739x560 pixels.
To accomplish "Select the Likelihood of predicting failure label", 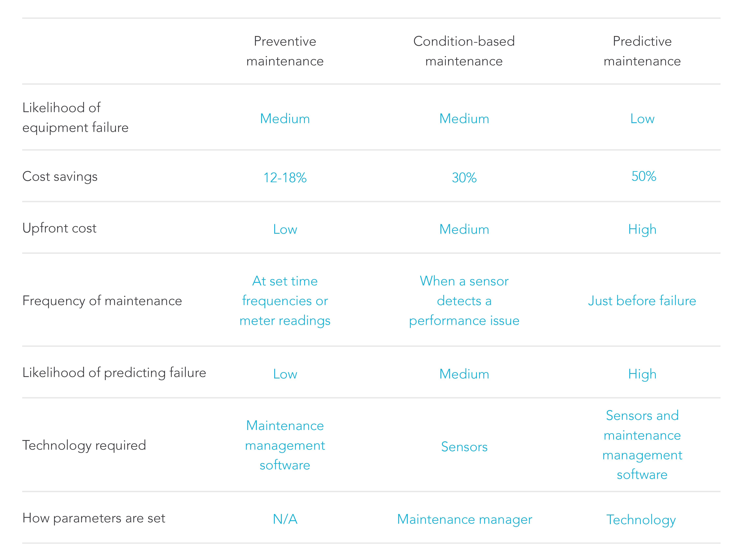I will tap(114, 373).
